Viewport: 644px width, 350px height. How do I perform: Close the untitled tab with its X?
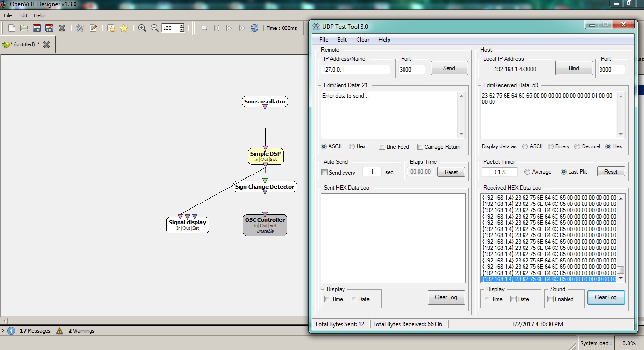(x=46, y=44)
